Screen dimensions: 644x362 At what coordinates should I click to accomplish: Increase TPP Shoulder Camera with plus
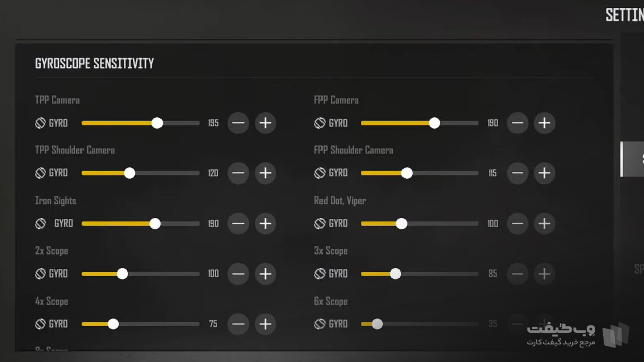pos(265,173)
